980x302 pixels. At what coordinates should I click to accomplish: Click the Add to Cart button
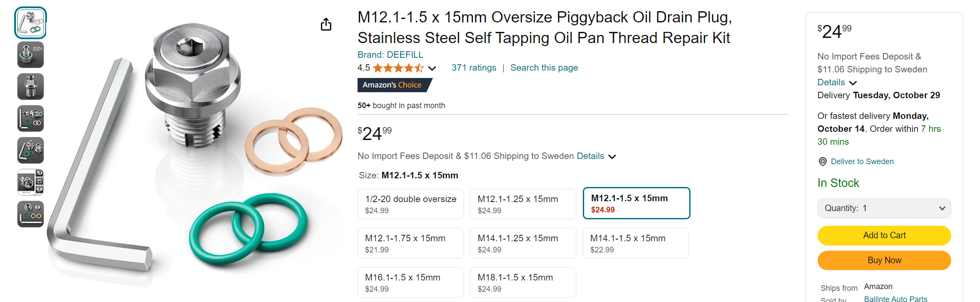pyautogui.click(x=884, y=236)
